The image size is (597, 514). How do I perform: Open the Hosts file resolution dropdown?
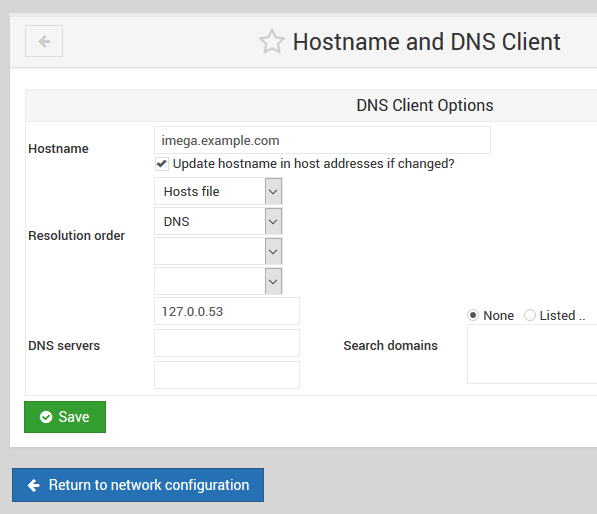click(218, 191)
